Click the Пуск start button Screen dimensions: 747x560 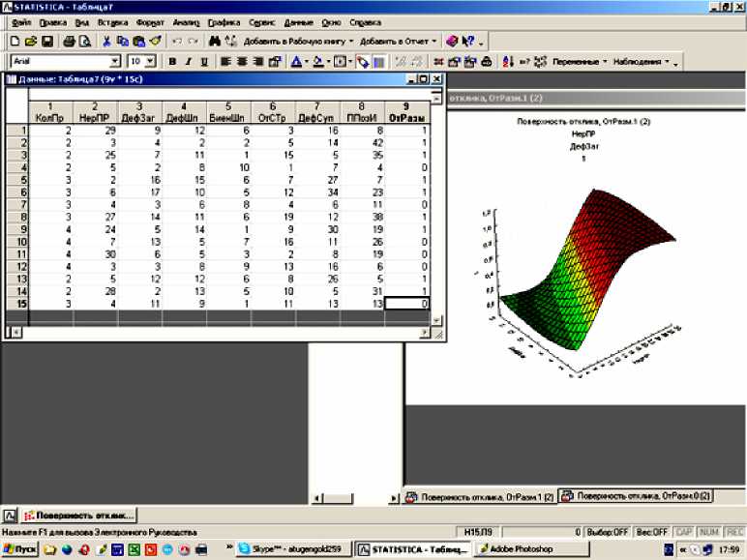20,549
